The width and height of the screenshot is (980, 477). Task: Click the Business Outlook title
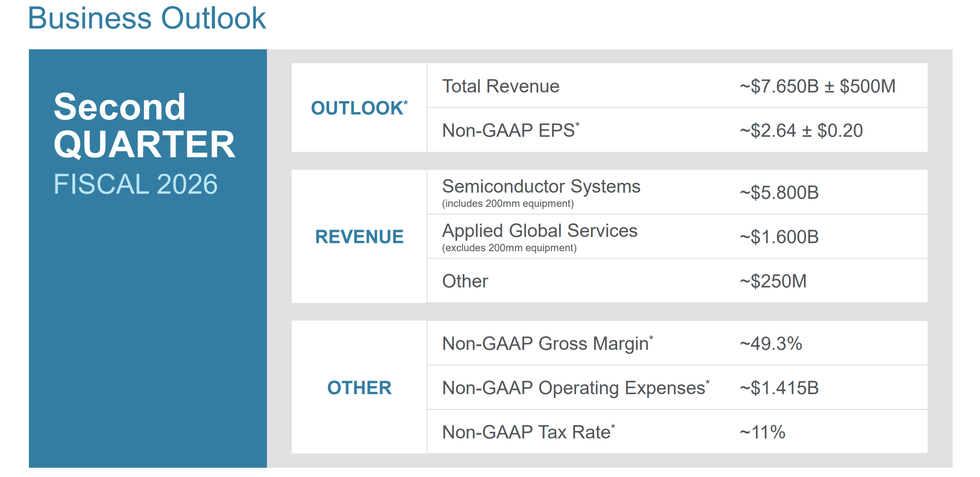[147, 18]
